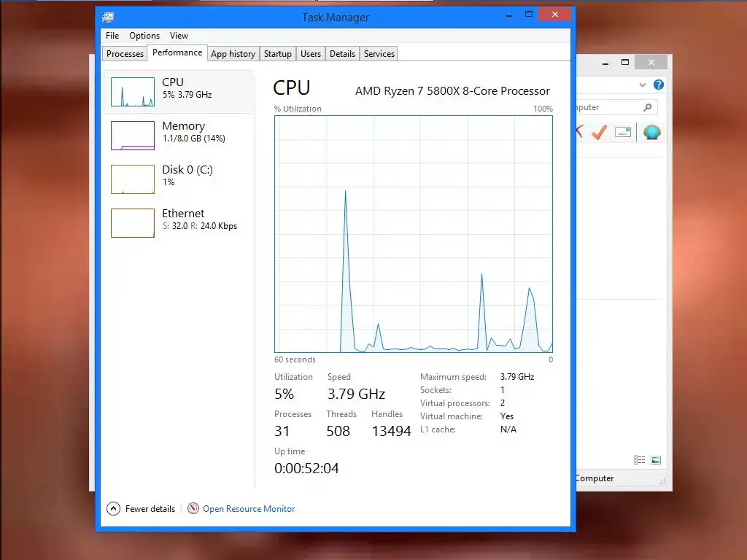Click the properties card icon in background window
Screen dimensions: 747x560
click(623, 132)
